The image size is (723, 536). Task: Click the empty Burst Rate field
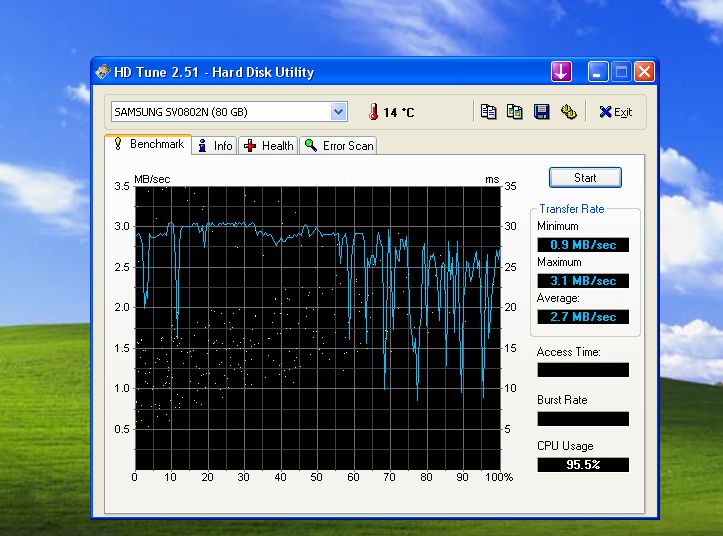583,419
